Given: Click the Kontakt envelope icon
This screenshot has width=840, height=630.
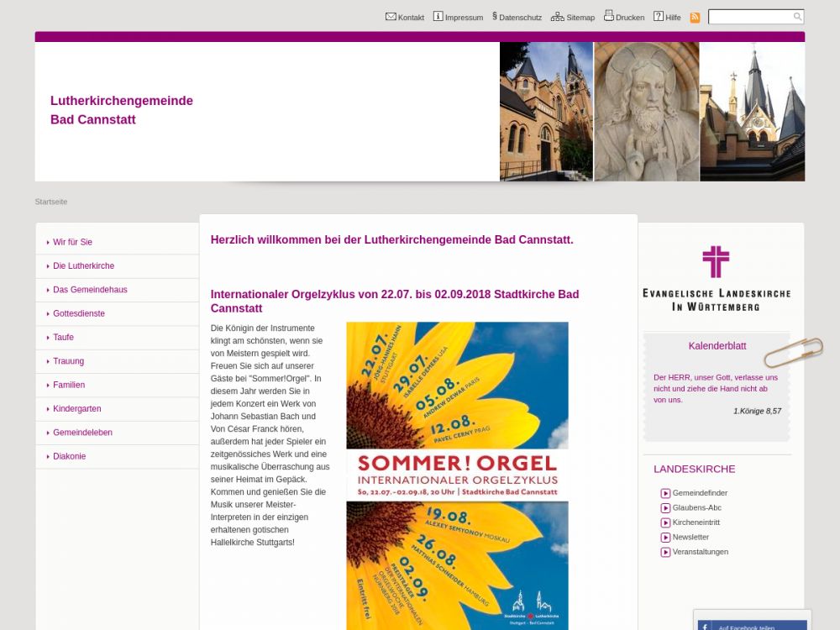Looking at the screenshot, I should coord(391,17).
